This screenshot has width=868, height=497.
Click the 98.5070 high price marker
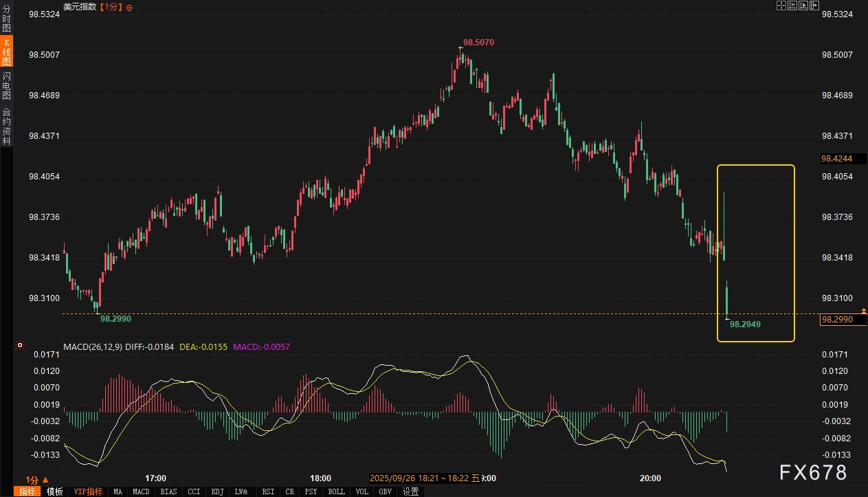click(478, 43)
